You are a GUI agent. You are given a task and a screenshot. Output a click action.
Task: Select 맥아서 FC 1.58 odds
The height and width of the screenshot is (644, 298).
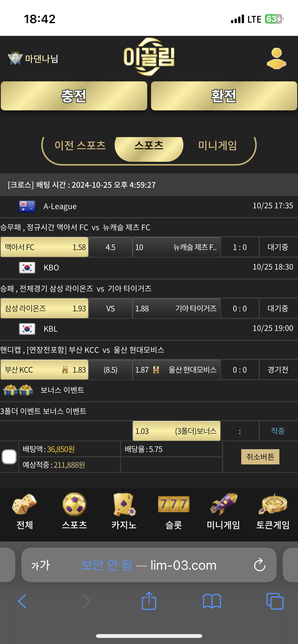[45, 247]
